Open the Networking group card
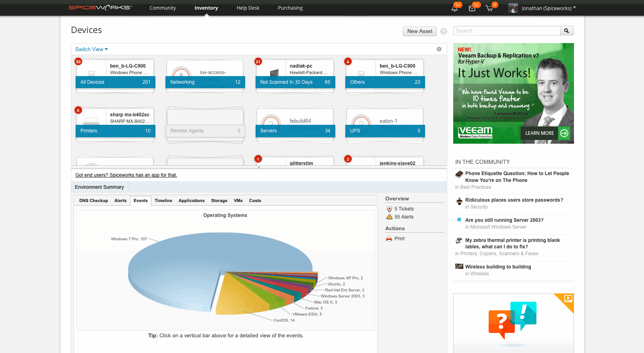 click(205, 82)
